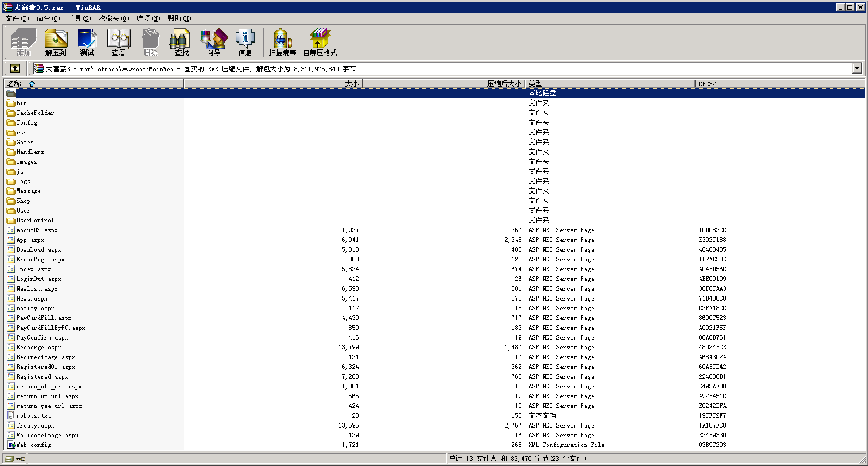
Task: Go up one folder level button
Action: click(15, 68)
